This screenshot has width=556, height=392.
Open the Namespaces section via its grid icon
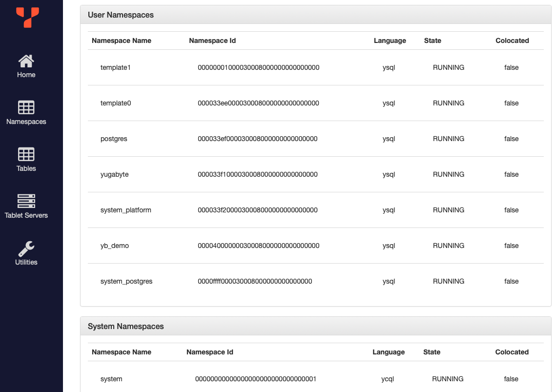pyautogui.click(x=26, y=108)
